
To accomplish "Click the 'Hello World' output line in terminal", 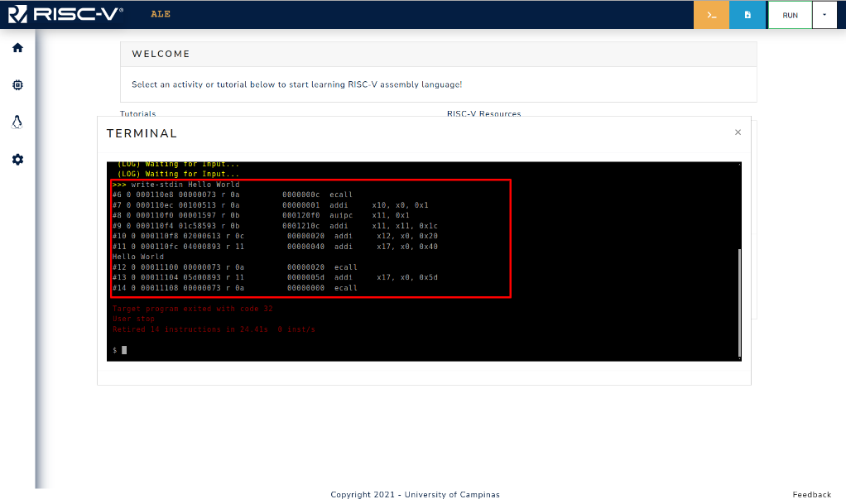I will [x=138, y=257].
